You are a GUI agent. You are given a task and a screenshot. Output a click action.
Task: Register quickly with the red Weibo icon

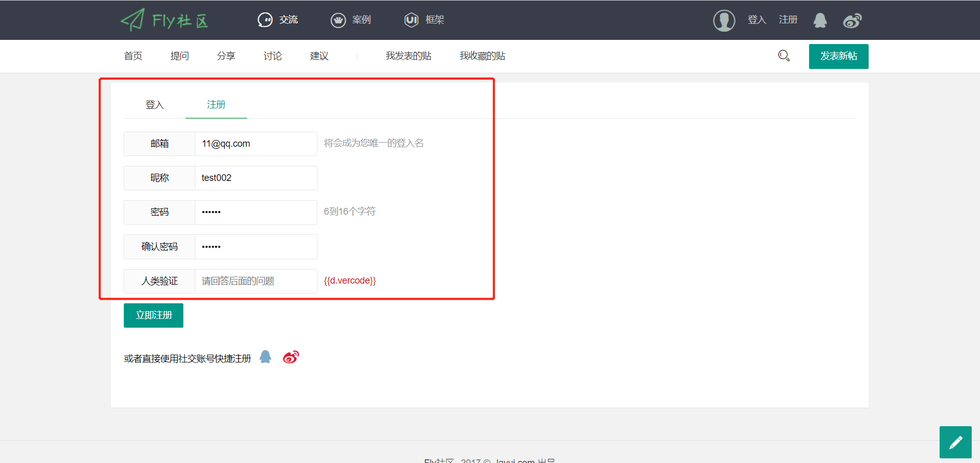pos(291,357)
